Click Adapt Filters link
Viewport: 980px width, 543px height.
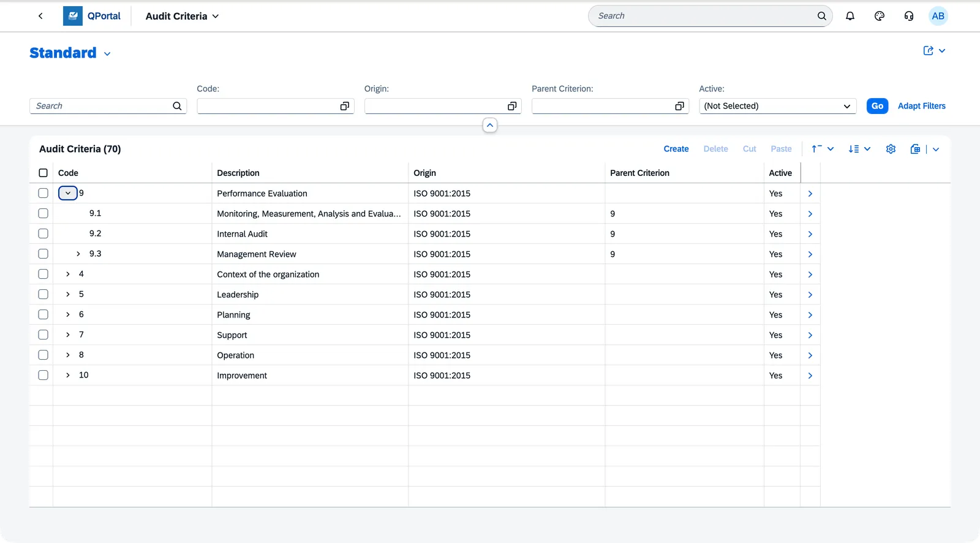pyautogui.click(x=922, y=106)
